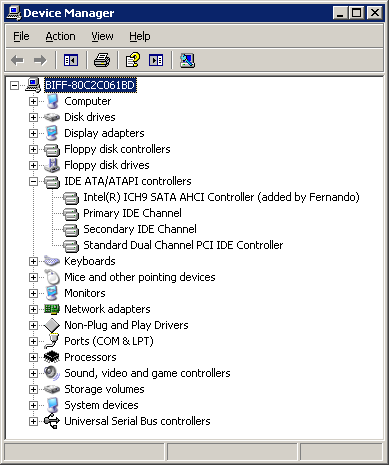Click the System devices icon
Screen dimensions: 389x465
(52, 405)
